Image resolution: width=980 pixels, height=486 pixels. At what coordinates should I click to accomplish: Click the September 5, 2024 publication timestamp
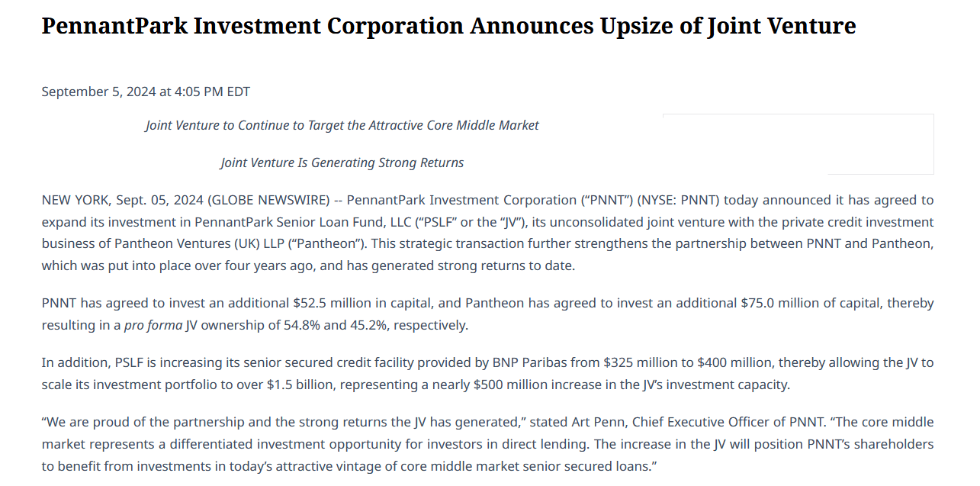[146, 92]
